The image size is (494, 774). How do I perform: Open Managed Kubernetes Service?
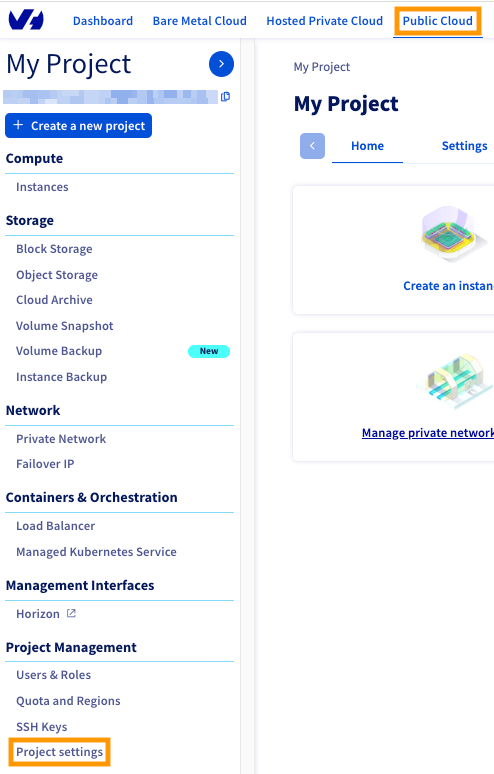pos(96,552)
